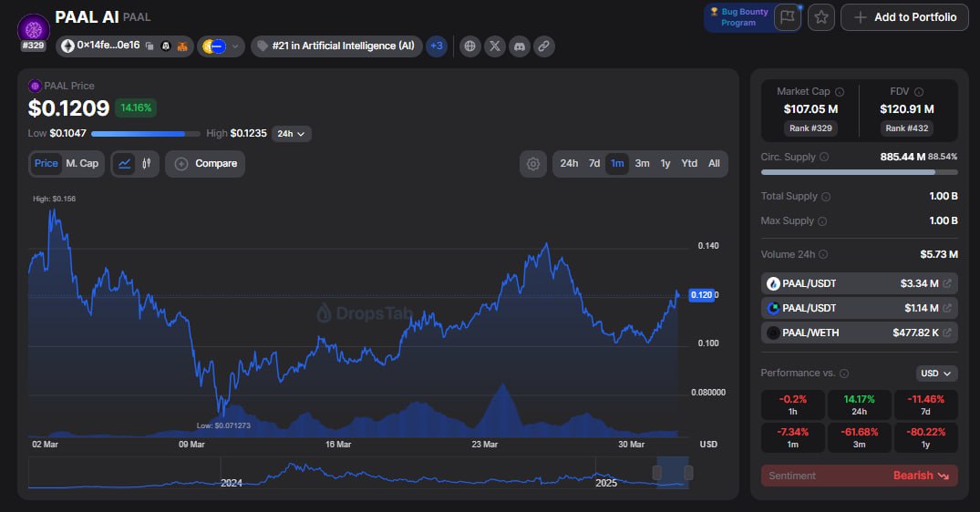The image size is (980, 512).
Task: Expand the exchange coins dropdown chevron
Action: tap(235, 46)
